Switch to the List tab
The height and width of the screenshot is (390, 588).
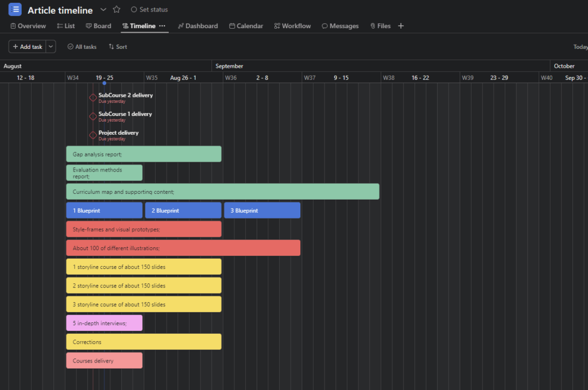coord(66,26)
